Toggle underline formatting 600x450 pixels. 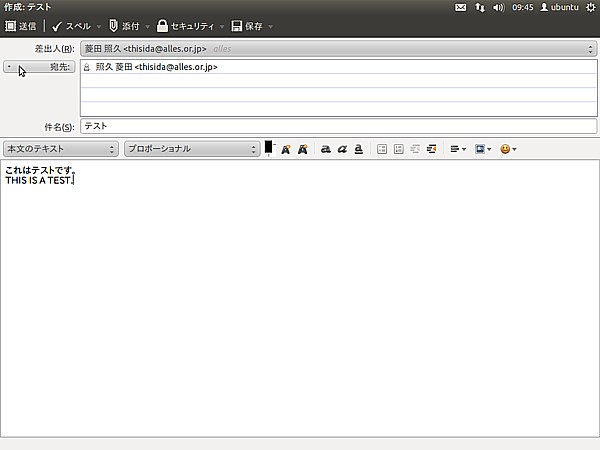[359, 149]
